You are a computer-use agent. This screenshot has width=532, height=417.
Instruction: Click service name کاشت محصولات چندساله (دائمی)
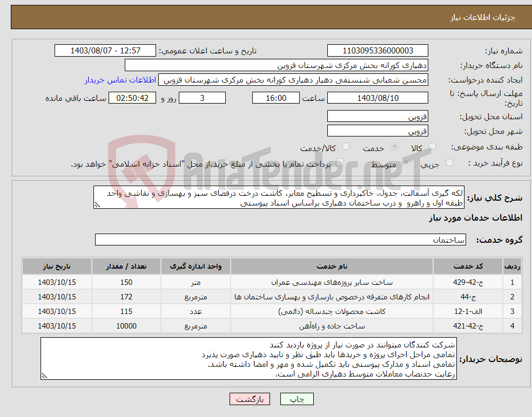tap(332, 311)
